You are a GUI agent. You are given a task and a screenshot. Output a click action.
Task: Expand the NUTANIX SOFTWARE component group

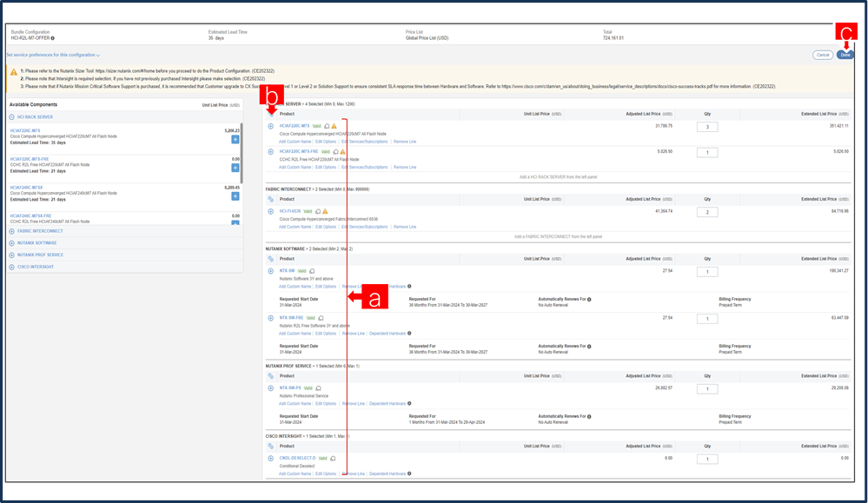click(x=11, y=243)
